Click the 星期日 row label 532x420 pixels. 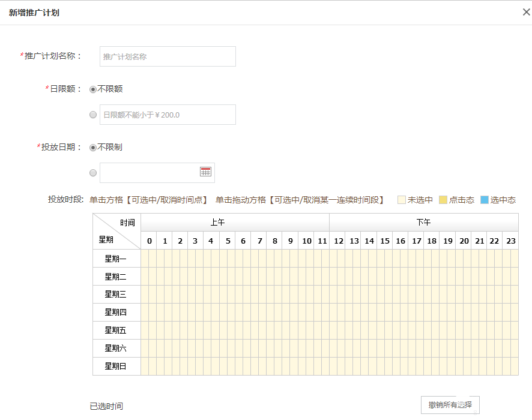coord(116,366)
